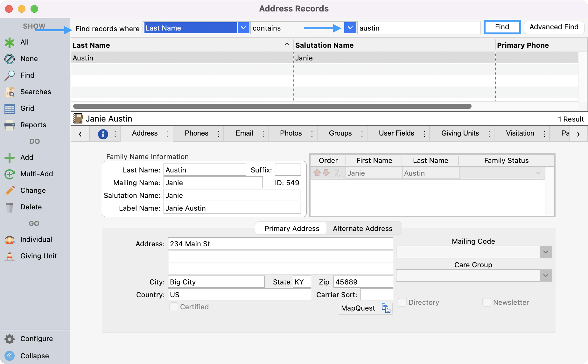Open the Searches scroll icon
The height and width of the screenshot is (364, 588).
[10, 92]
